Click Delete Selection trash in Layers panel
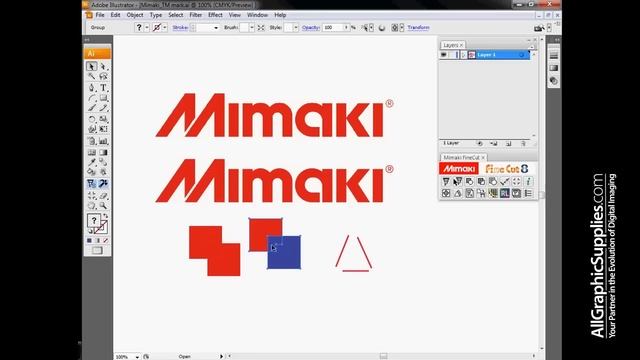This screenshot has width=640, height=360. [x=523, y=144]
